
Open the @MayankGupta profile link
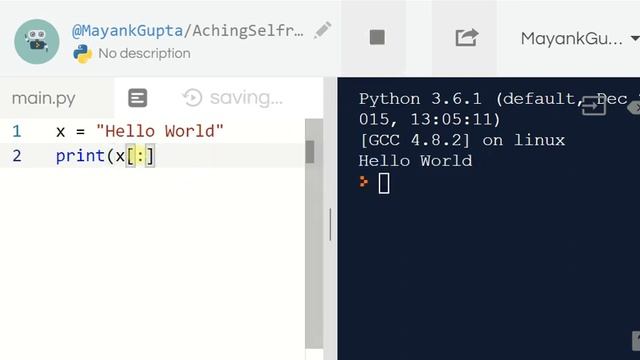tap(127, 31)
